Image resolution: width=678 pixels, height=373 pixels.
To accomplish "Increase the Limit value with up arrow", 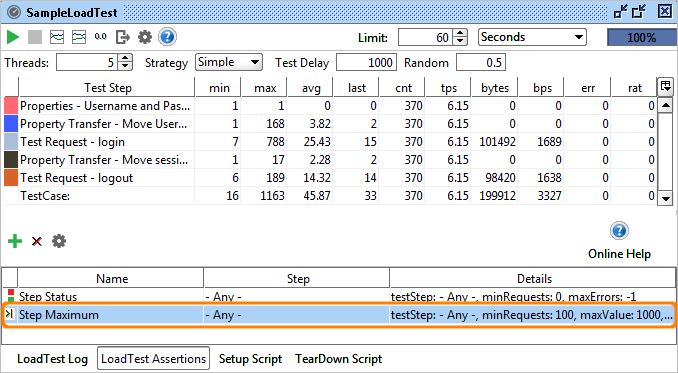I will (x=461, y=33).
